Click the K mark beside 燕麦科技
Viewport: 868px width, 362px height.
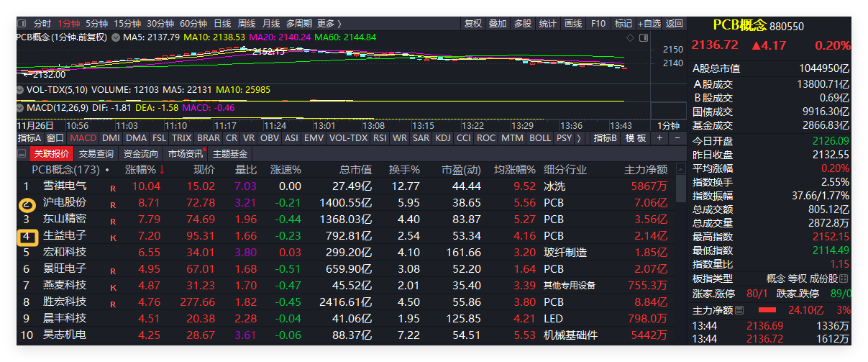click(x=113, y=287)
